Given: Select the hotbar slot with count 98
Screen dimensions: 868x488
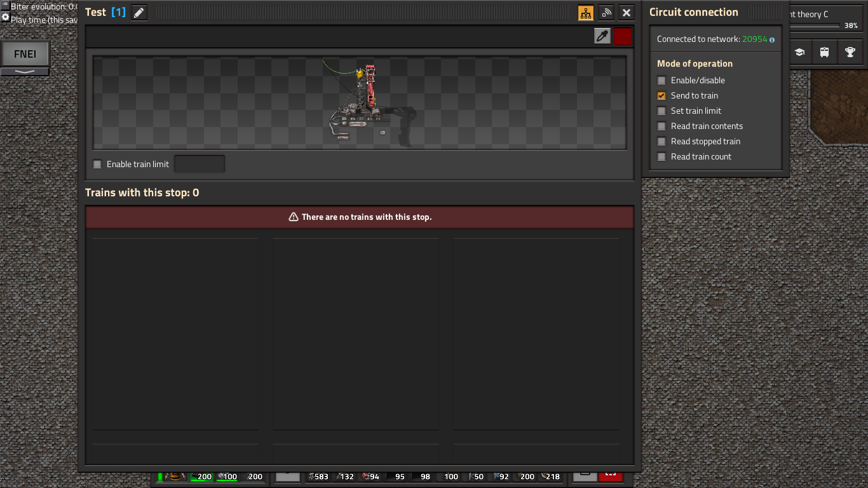Looking at the screenshot, I should point(420,475).
